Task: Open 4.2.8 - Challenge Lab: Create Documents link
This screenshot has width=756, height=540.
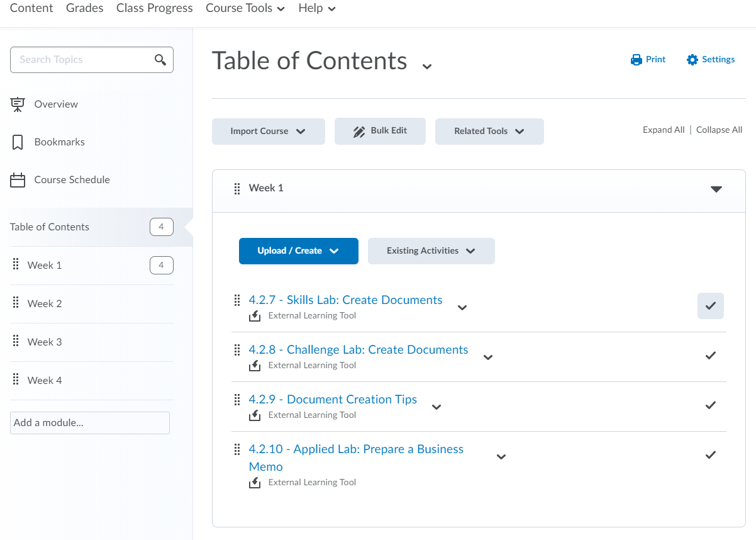Action: (359, 350)
